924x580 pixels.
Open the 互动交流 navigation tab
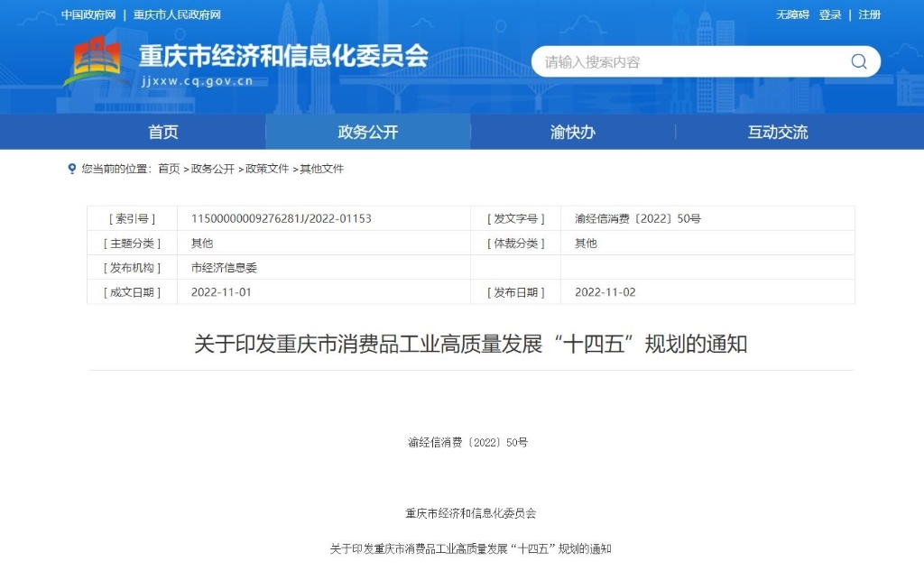(x=778, y=133)
